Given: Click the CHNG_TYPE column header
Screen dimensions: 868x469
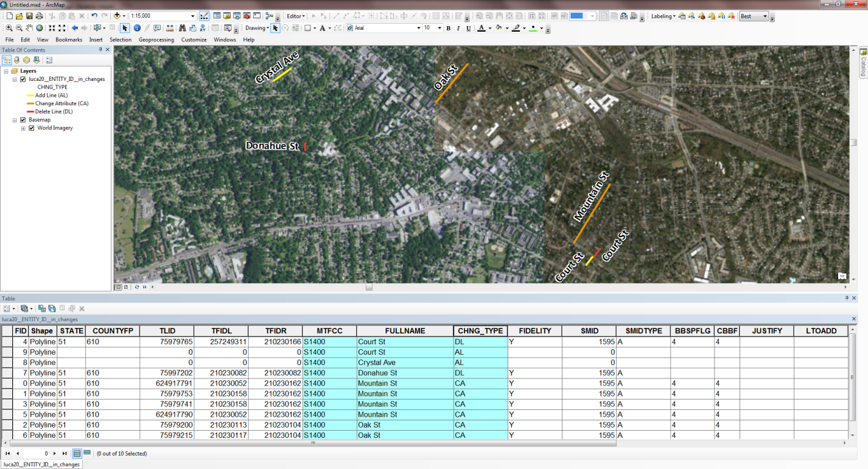Looking at the screenshot, I should click(x=480, y=331).
